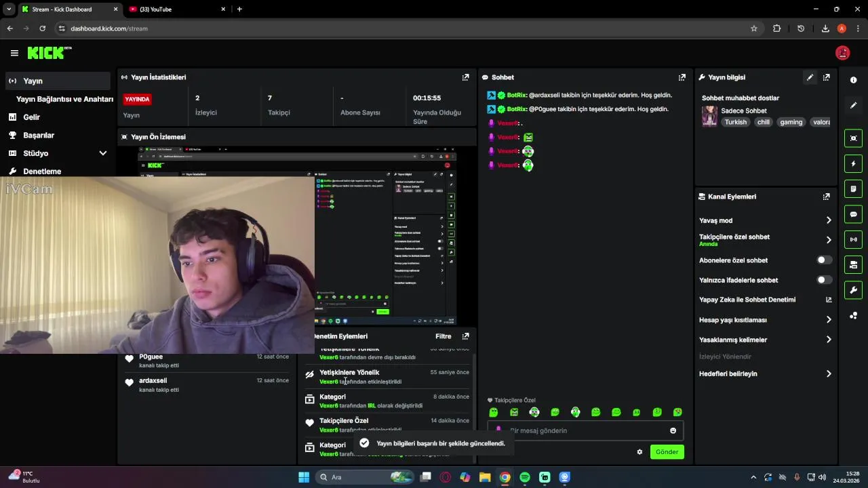Open the info icon in right sidebar
This screenshot has height=488, width=868.
(x=853, y=80)
